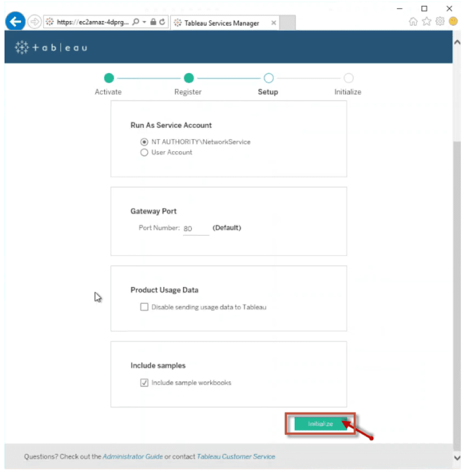Image resolution: width=464 pixels, height=476 pixels.
Task: Close the Tableau Services Manager tab
Action: 274,23
